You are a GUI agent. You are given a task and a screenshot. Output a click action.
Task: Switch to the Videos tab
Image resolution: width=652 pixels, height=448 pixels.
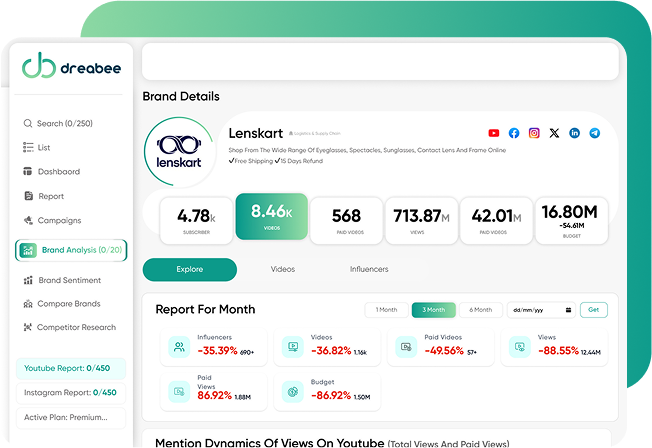(x=283, y=270)
